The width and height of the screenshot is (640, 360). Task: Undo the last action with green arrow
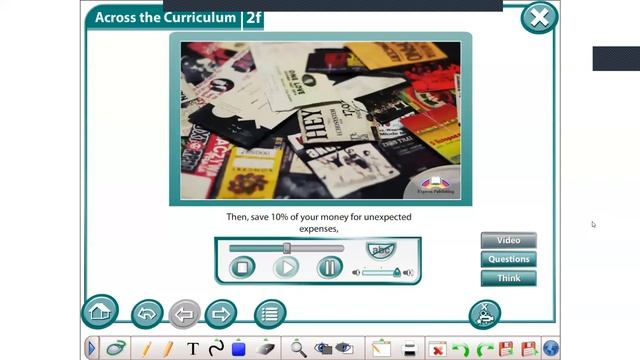pos(461,350)
